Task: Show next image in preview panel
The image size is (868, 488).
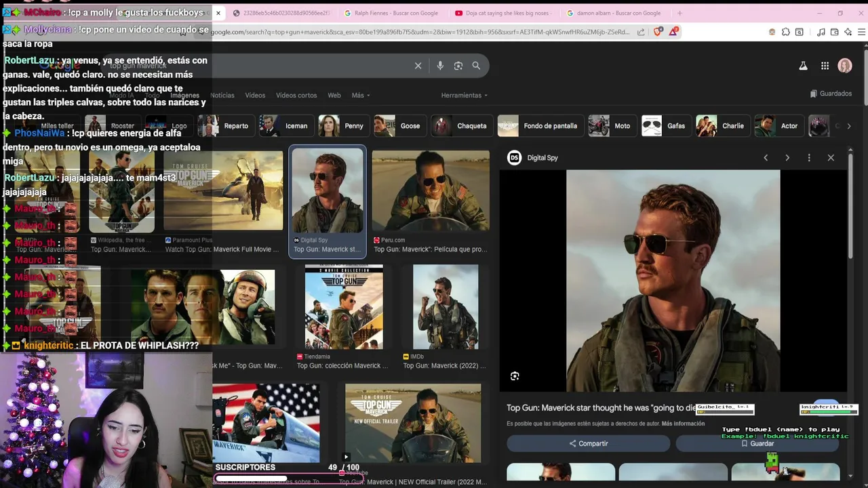Action: (787, 158)
